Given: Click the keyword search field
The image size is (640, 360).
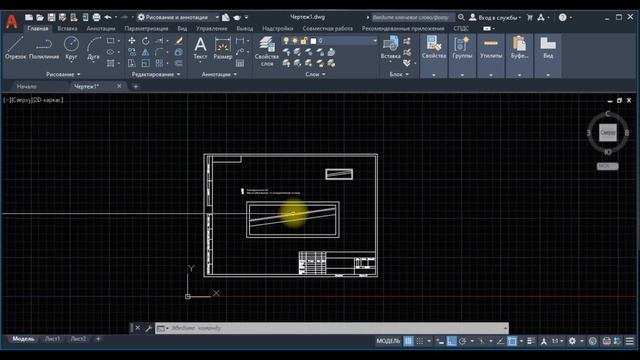Looking at the screenshot, I should pos(413,18).
